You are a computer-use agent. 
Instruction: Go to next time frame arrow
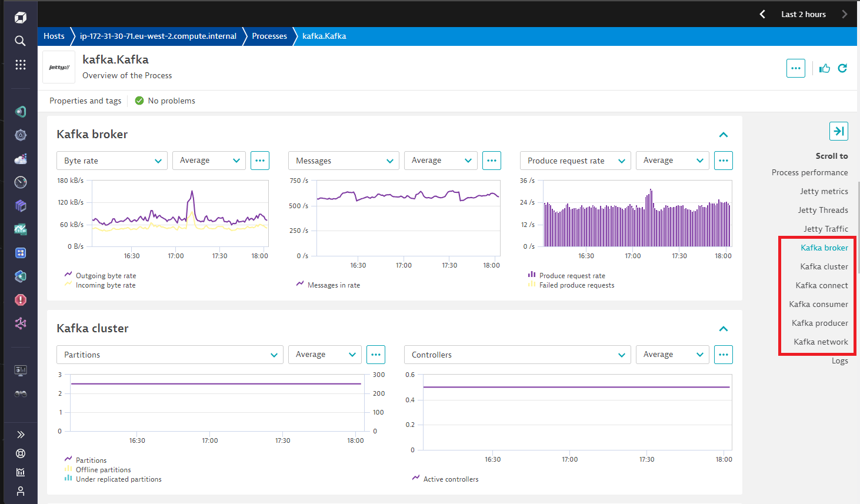[x=845, y=14]
